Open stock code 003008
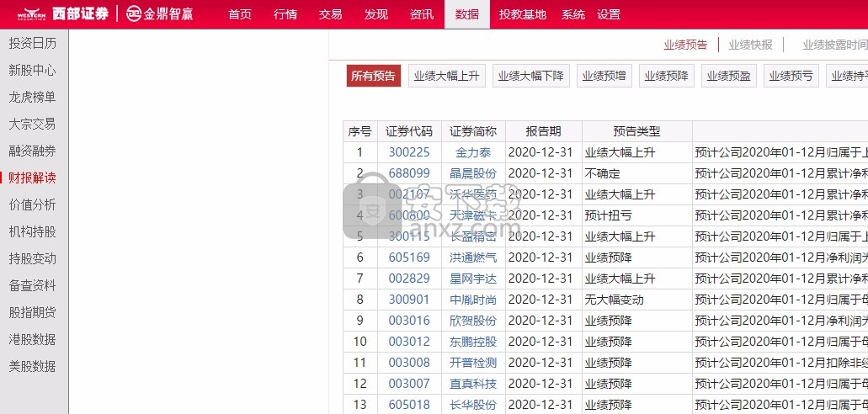 click(x=409, y=363)
